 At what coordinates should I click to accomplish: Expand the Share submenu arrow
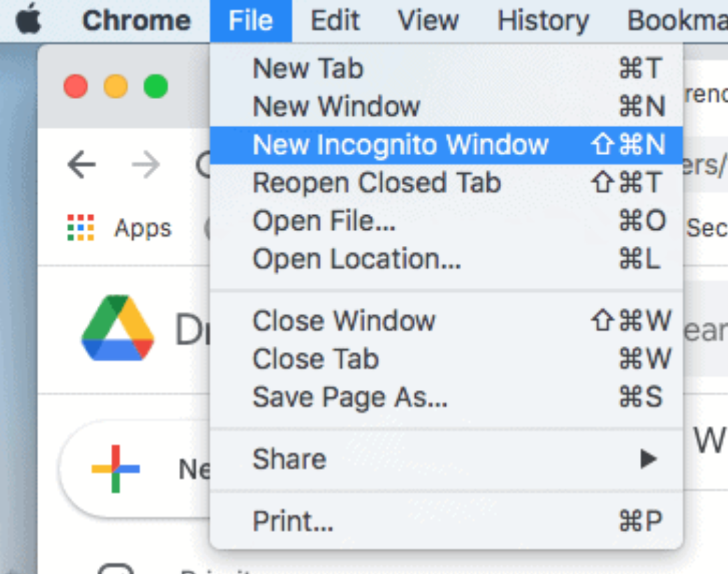coord(649,458)
